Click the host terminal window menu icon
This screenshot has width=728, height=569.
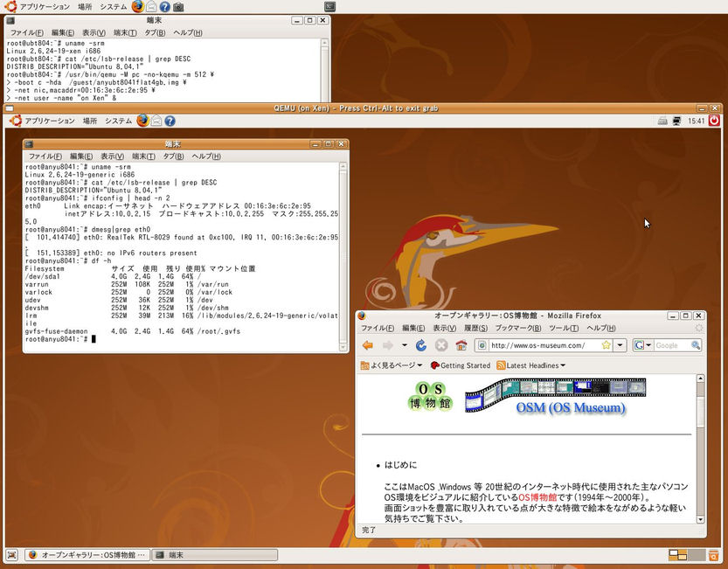(10, 20)
